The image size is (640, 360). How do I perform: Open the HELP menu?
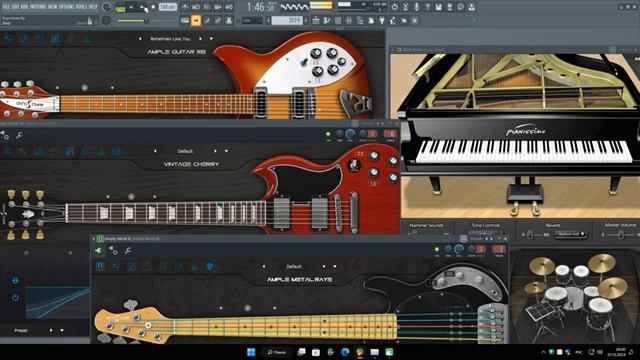tap(93, 7)
